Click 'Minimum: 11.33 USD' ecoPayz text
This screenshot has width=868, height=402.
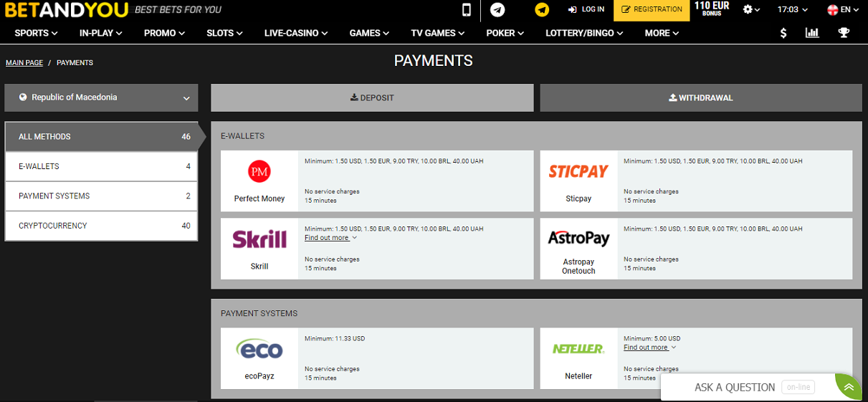tap(335, 338)
